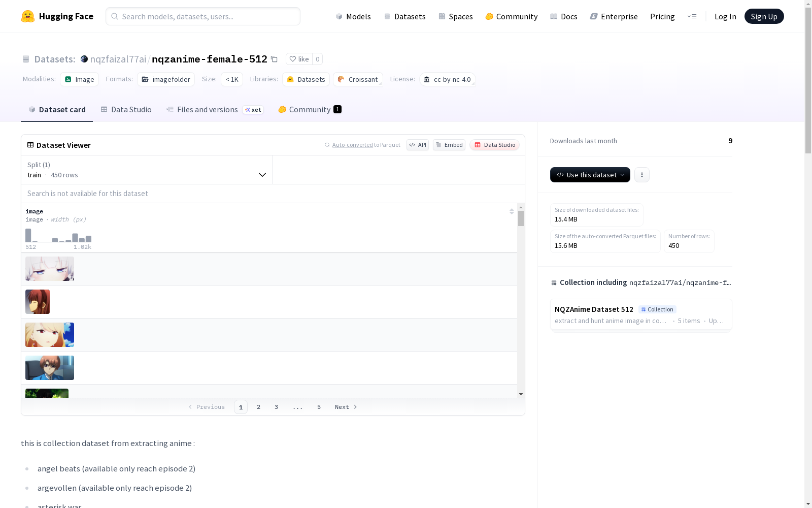812x508 pixels.
Task: Open Data Studio button in viewer header
Action: click(494, 145)
